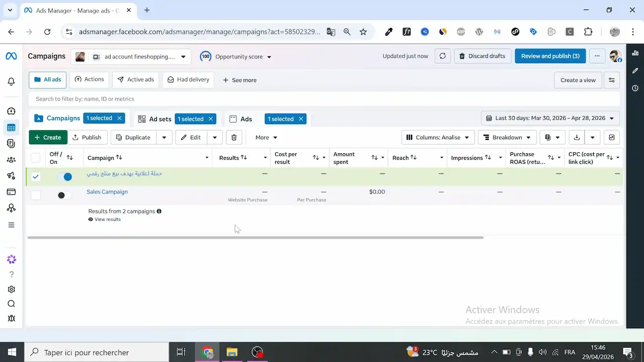
Task: Open Advertising settings megaphone icon in sidebar
Action: click(11, 176)
